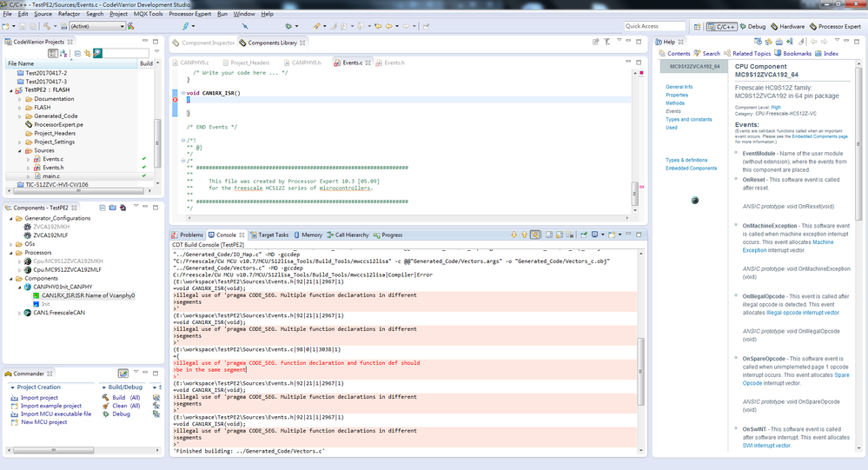Toggle Word Wrap button in console toolbar
Screen dimensions: 868x470
pyautogui.click(x=549, y=235)
